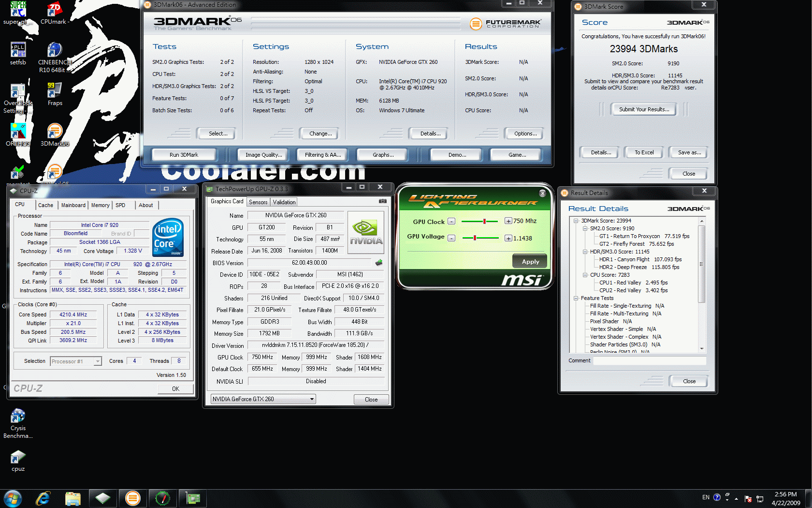
Task: Open the super pi desktop icon
Action: (x=18, y=13)
